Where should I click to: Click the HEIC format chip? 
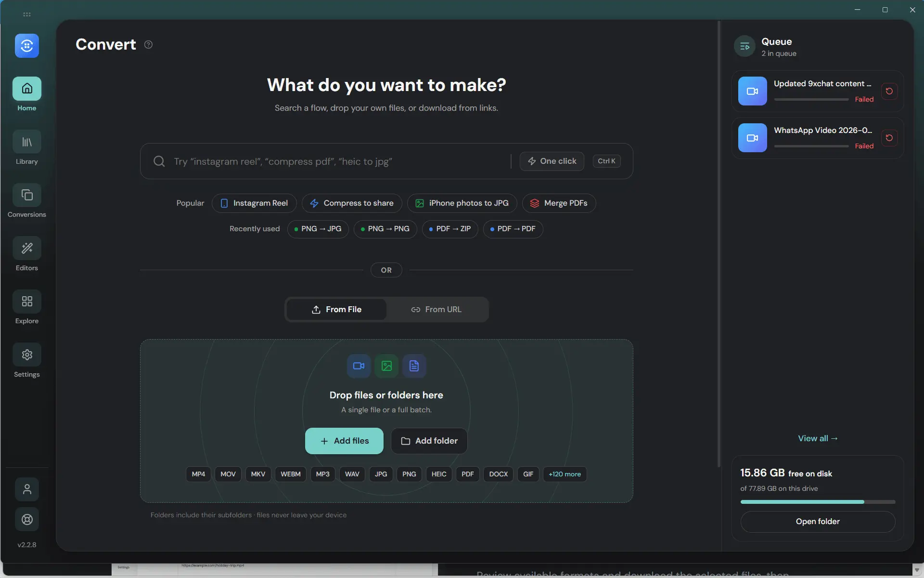pos(439,474)
